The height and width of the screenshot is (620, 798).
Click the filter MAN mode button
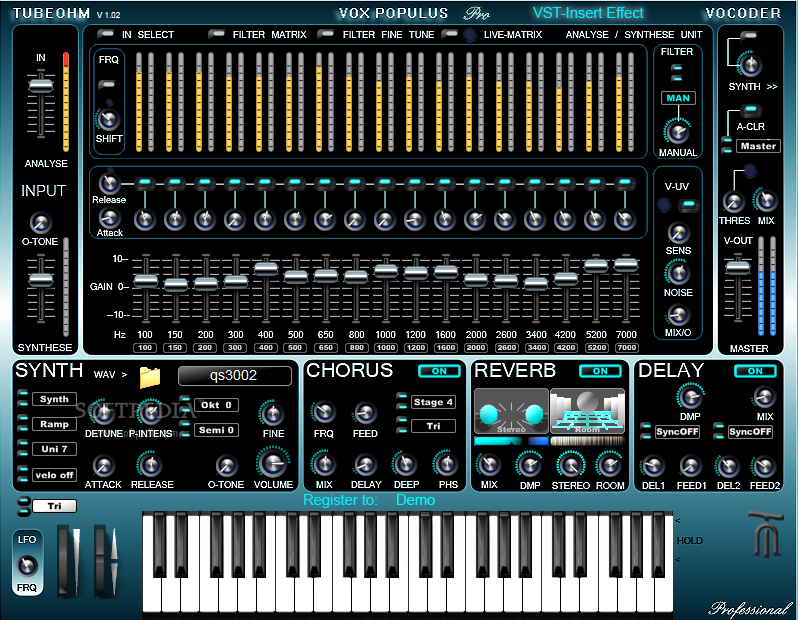coord(678,98)
